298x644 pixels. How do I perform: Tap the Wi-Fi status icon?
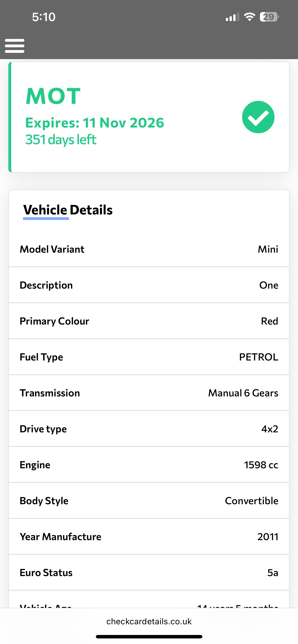(x=249, y=17)
